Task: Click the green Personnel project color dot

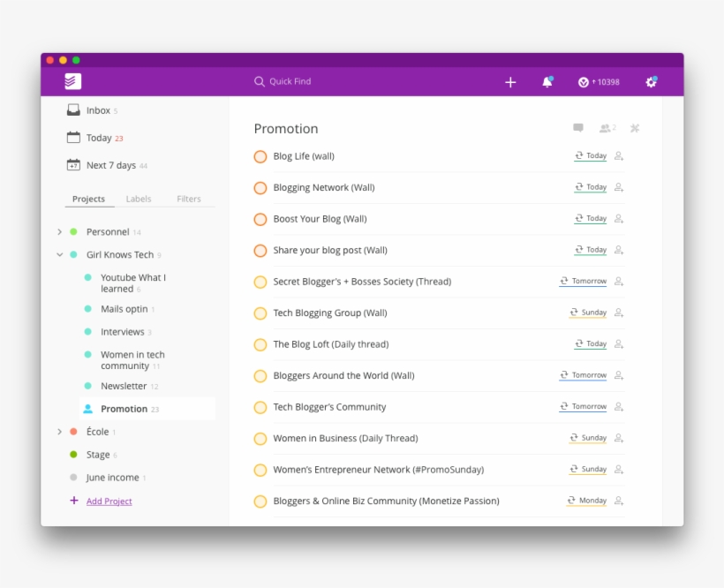Action: point(73,231)
